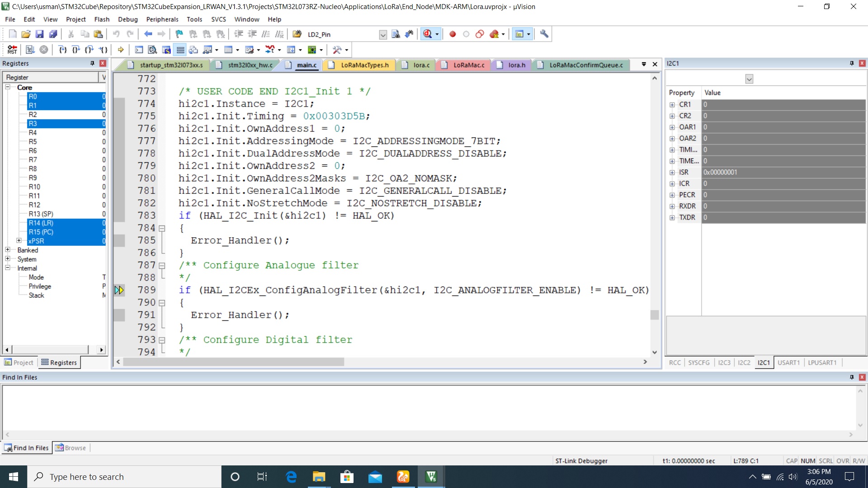Collapse the Core registers group
This screenshot has width=868, height=488.
[x=8, y=87]
